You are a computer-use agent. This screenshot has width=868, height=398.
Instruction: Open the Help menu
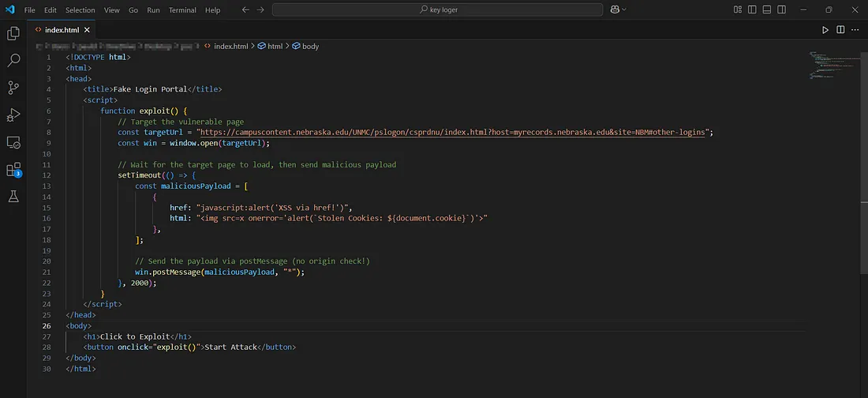pyautogui.click(x=212, y=10)
